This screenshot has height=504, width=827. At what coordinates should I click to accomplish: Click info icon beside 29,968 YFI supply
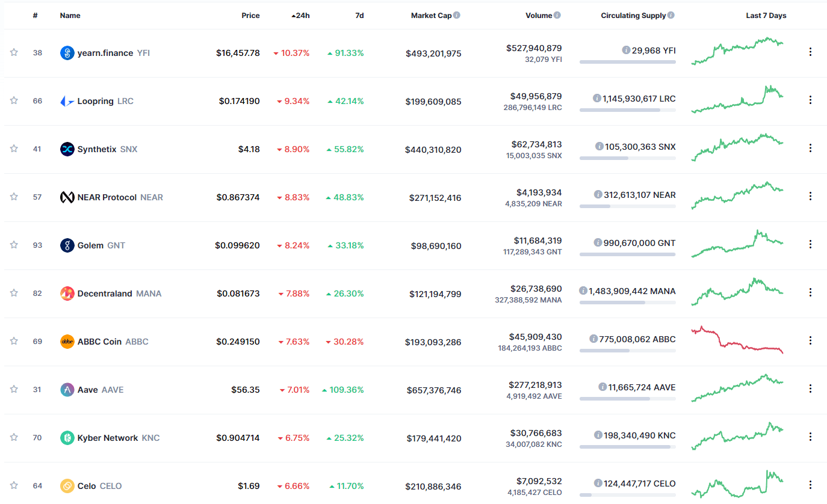[626, 50]
